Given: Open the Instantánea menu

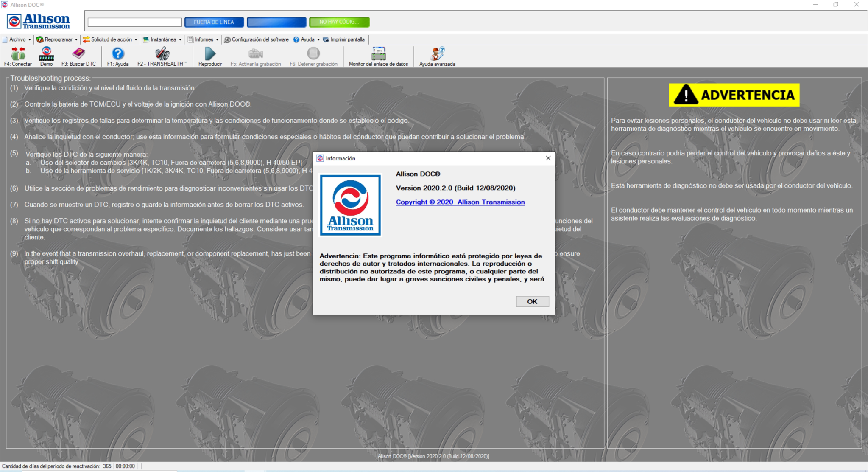Looking at the screenshot, I should [x=163, y=39].
